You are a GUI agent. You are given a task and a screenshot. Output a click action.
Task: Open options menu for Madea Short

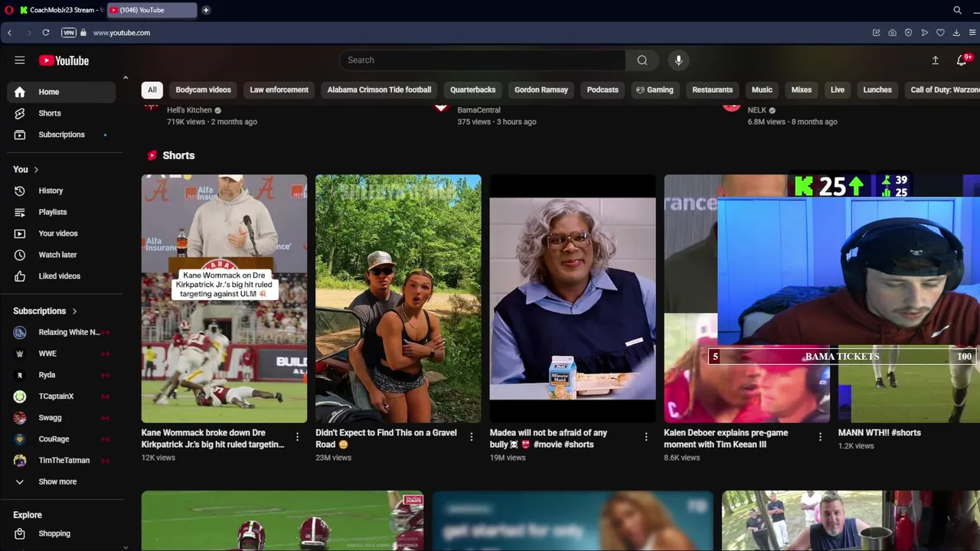pyautogui.click(x=646, y=437)
